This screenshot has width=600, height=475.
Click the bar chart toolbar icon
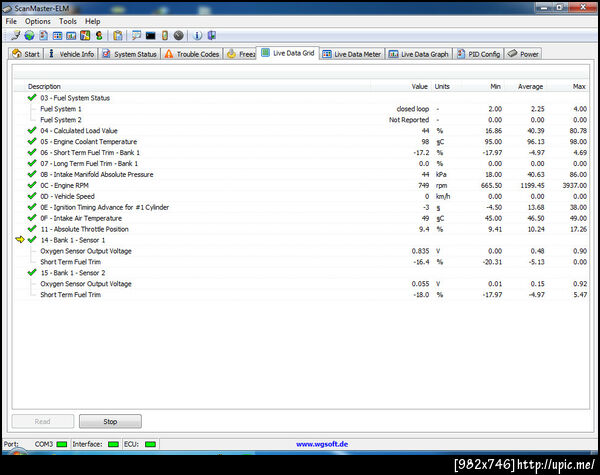pyautogui.click(x=71, y=36)
